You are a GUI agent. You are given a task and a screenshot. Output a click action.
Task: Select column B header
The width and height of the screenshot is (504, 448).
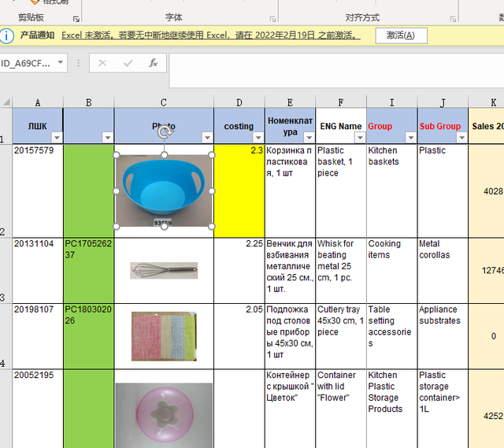(x=89, y=102)
